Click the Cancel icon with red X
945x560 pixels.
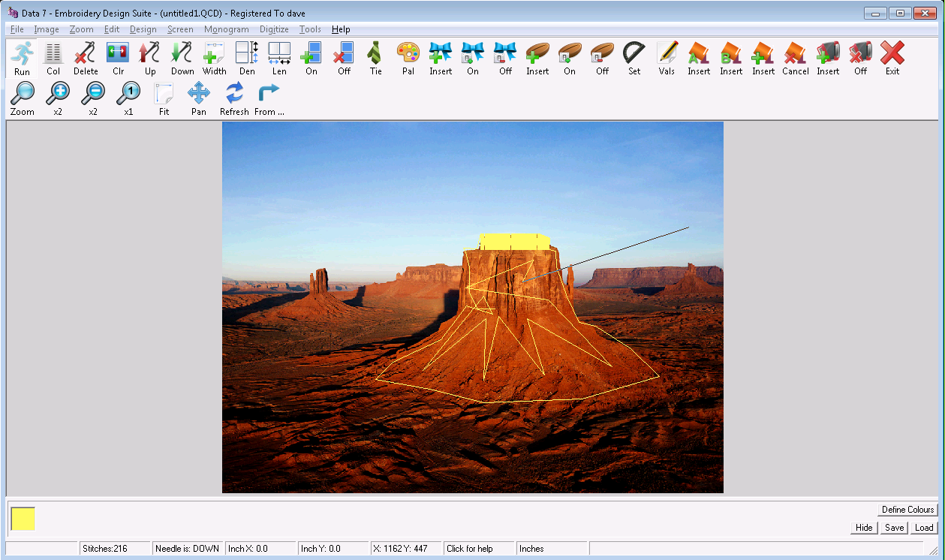(796, 53)
